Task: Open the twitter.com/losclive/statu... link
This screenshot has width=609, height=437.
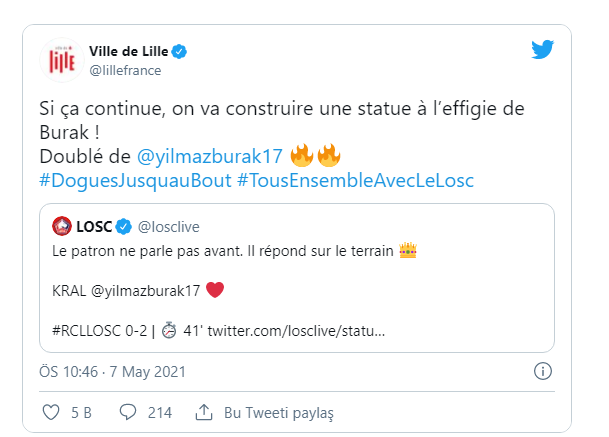Action: pyautogui.click(x=296, y=331)
